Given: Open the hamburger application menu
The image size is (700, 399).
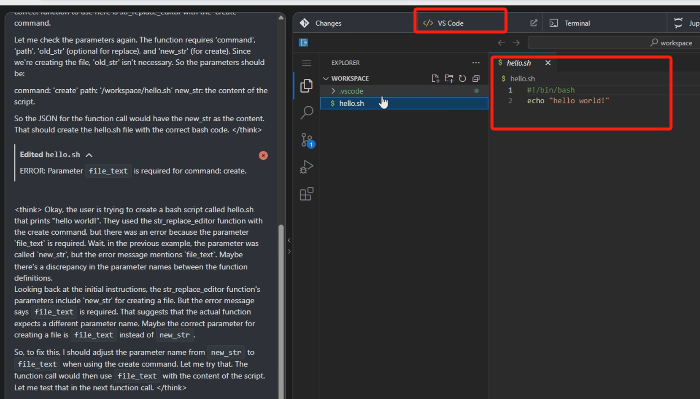Looking at the screenshot, I should point(306,63).
